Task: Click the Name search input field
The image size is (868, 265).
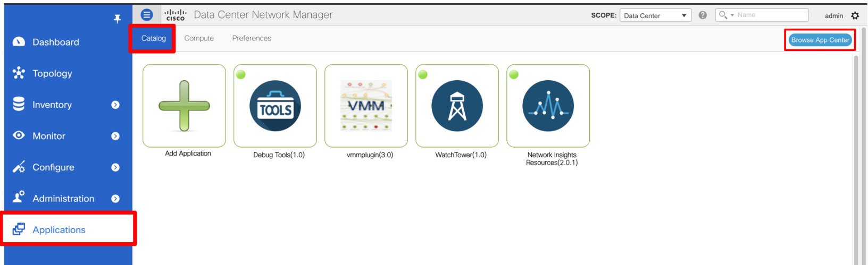Action: pyautogui.click(x=771, y=15)
